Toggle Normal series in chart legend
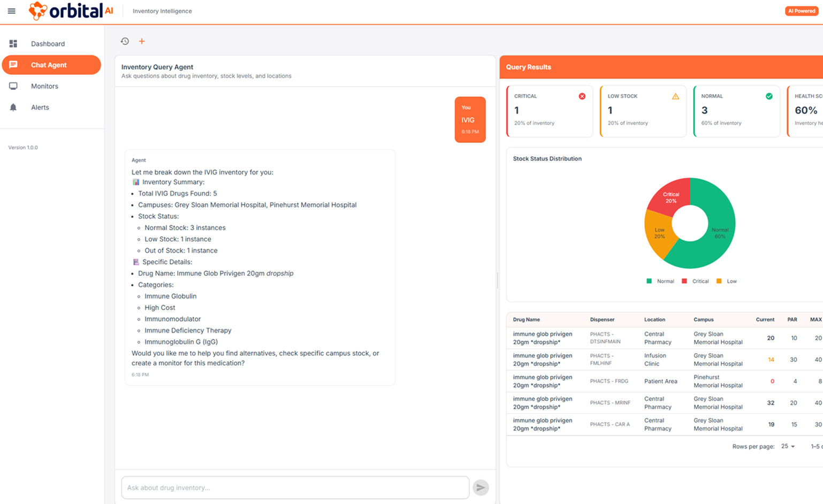823x504 pixels. click(x=660, y=281)
